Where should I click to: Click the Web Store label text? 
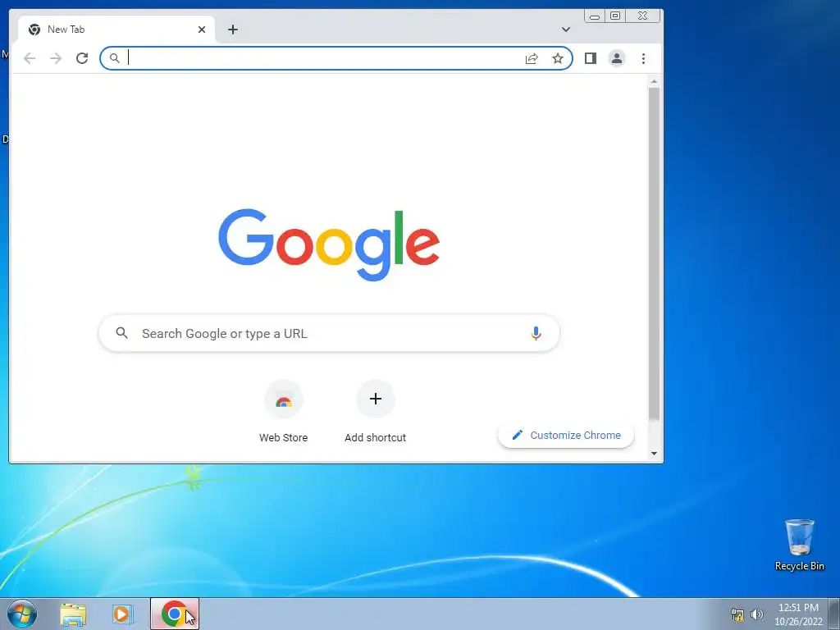283,438
